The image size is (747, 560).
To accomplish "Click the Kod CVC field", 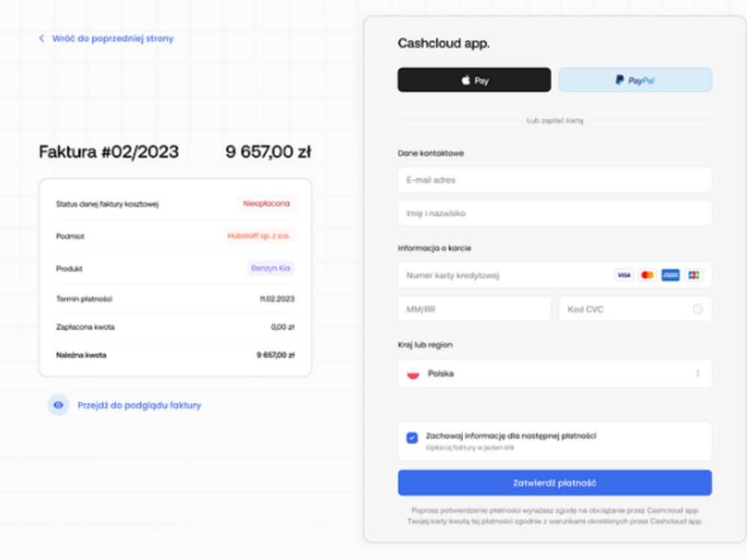I will (635, 310).
